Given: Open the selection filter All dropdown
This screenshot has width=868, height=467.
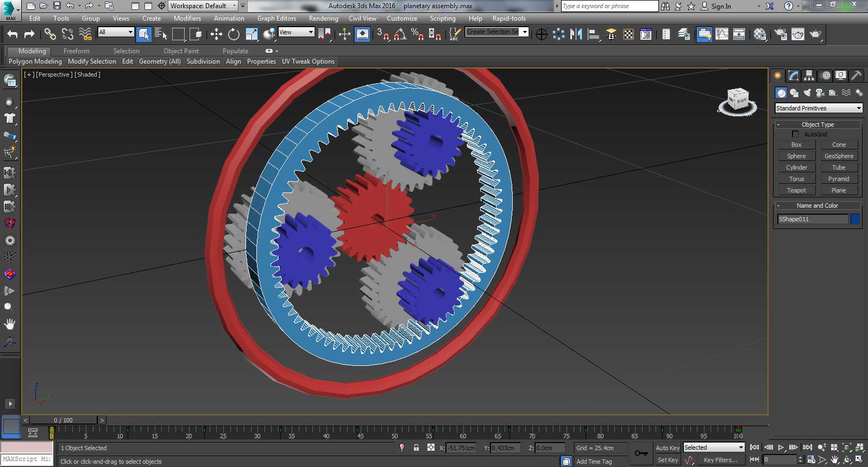Looking at the screenshot, I should (x=116, y=32).
